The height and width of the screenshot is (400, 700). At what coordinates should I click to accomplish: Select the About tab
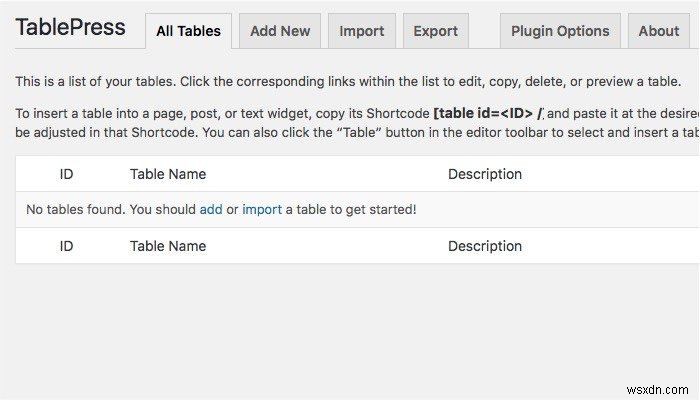(658, 31)
